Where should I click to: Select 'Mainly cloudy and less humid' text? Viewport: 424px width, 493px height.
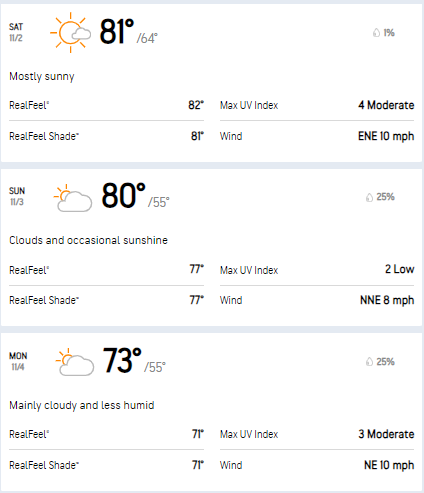pos(82,405)
